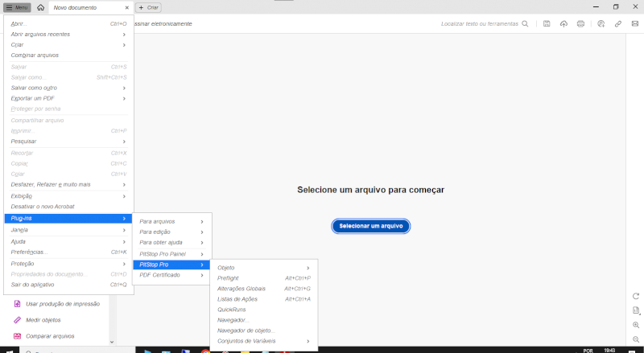This screenshot has width=644, height=353.
Task: Open Para edição submenu
Action: click(x=171, y=232)
